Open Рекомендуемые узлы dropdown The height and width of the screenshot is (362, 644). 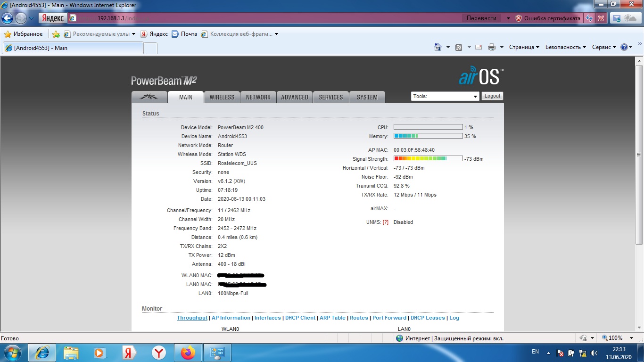99,34
